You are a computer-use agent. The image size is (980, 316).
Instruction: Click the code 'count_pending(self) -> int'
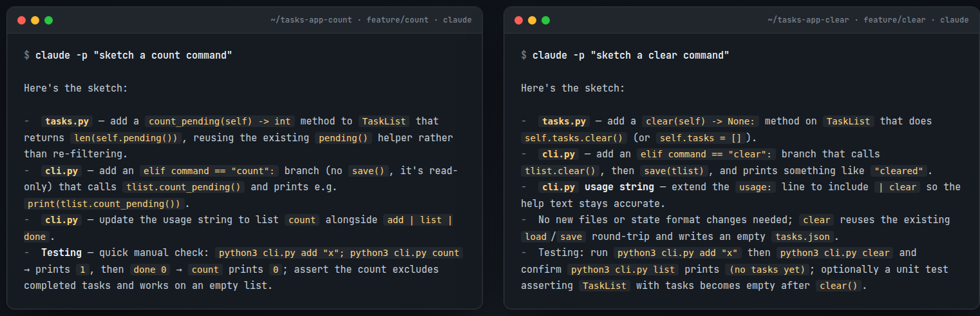(x=220, y=121)
